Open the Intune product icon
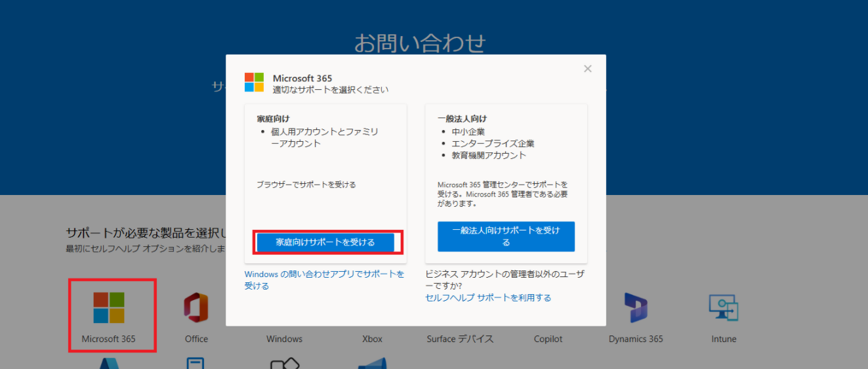 724,308
